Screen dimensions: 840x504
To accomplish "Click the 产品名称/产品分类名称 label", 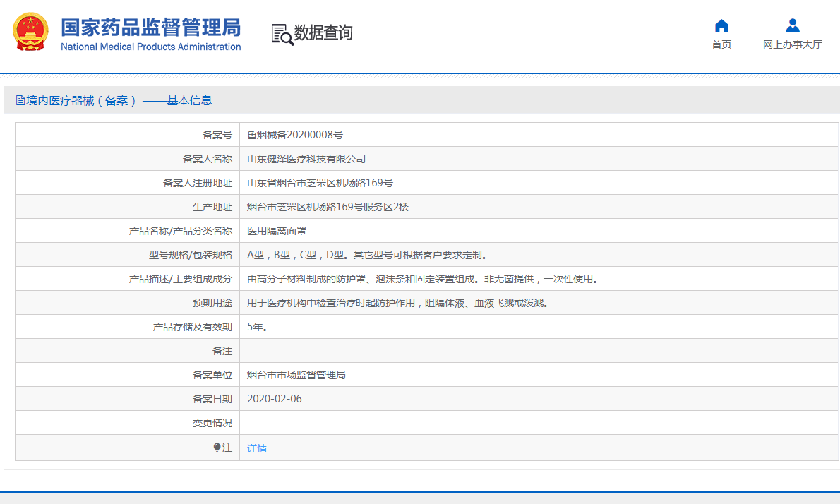I will pyautogui.click(x=181, y=231).
